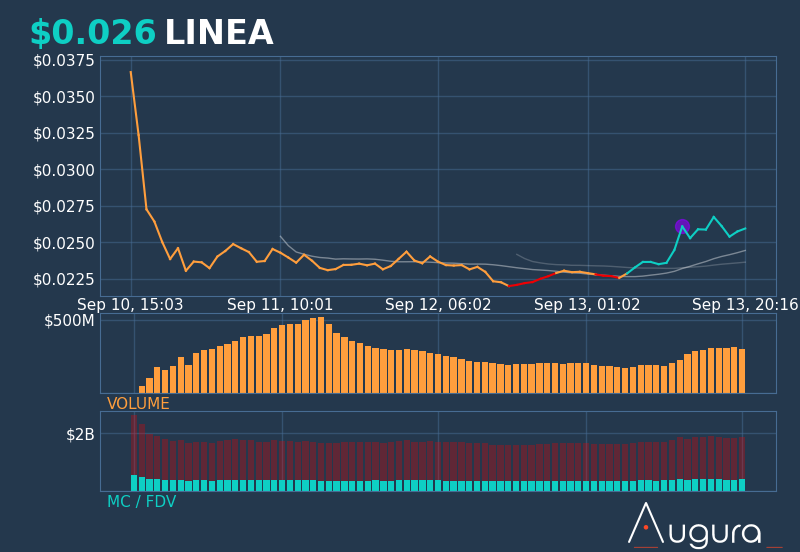The width and height of the screenshot is (800, 552).
Task: Click the Sep 11, 10:01 date label
Action: (280, 305)
